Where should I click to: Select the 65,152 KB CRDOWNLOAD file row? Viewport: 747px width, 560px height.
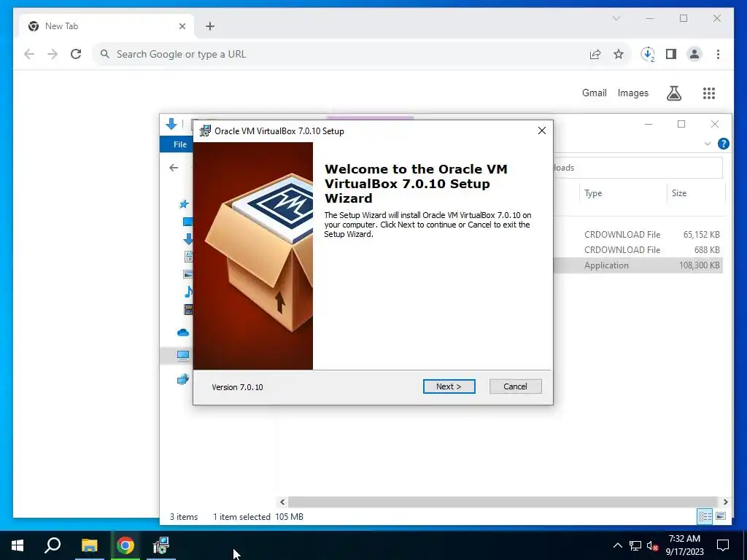coord(638,234)
